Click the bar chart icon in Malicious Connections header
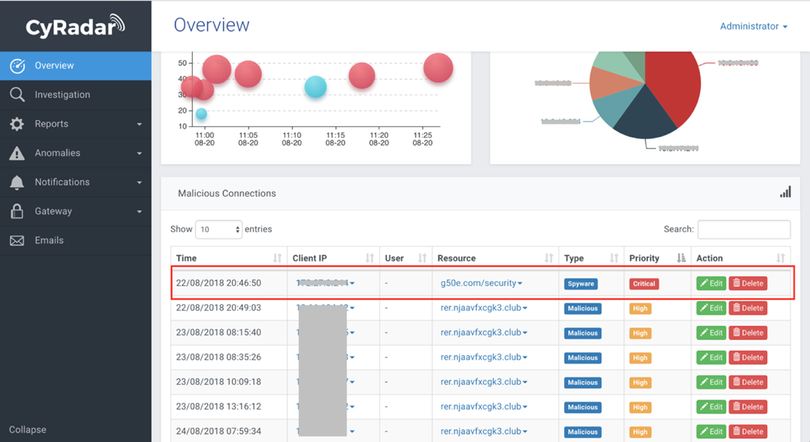Viewport: 810px width, 442px height. tap(785, 192)
